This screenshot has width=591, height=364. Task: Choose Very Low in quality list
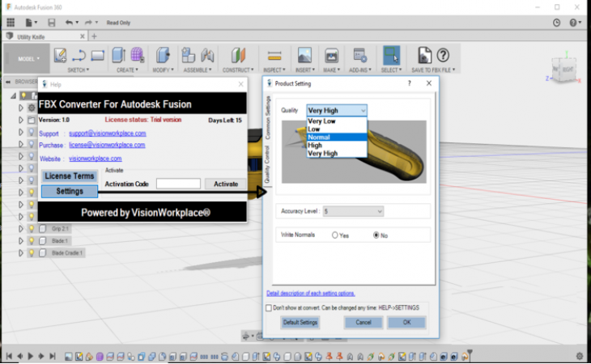[x=337, y=121]
